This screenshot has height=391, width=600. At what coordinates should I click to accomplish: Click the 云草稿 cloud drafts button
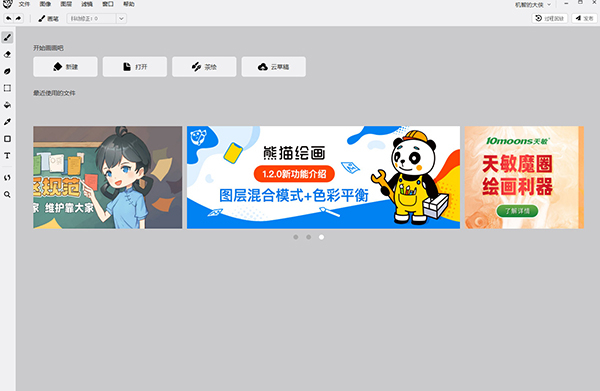(x=274, y=67)
